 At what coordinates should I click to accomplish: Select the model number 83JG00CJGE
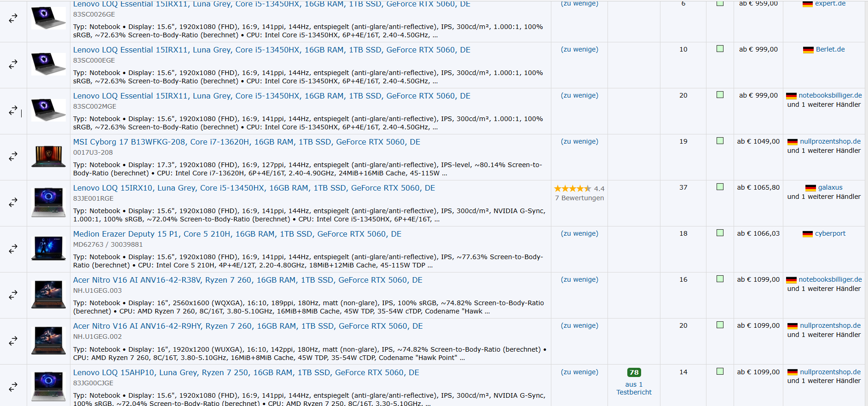click(x=93, y=383)
